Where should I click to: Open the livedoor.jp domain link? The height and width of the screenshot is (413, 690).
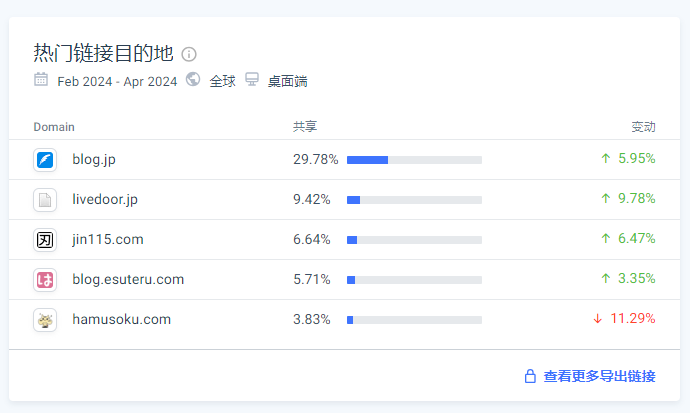click(105, 199)
